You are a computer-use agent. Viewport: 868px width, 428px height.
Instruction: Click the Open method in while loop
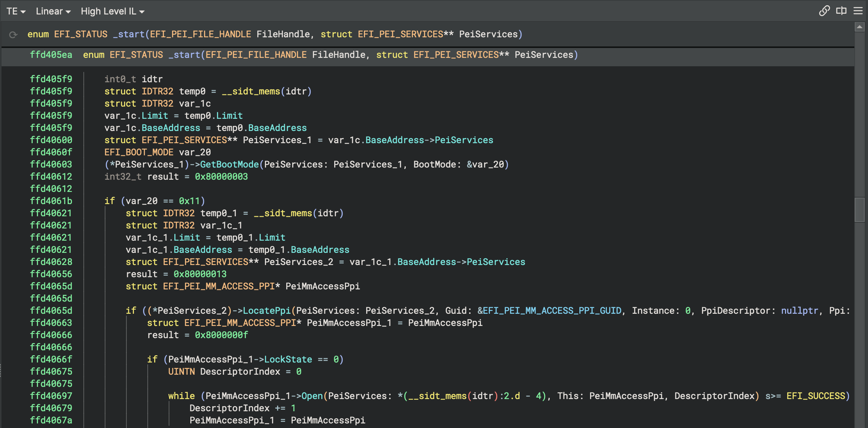click(312, 396)
